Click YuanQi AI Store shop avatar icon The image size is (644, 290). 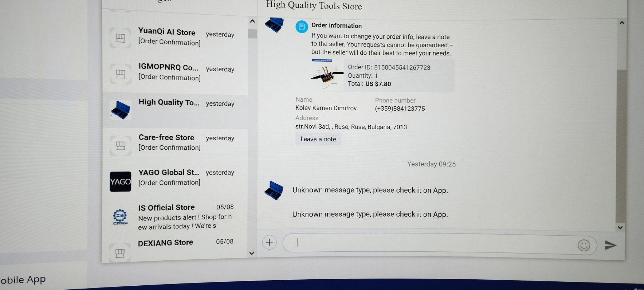tap(121, 38)
